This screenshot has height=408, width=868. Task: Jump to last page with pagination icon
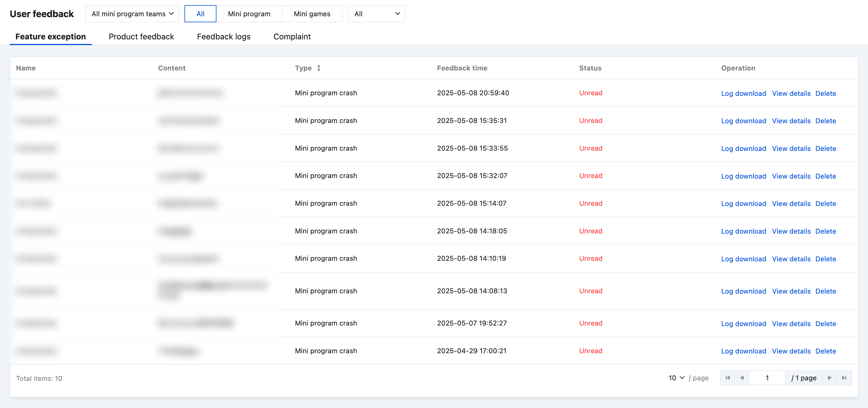(844, 378)
